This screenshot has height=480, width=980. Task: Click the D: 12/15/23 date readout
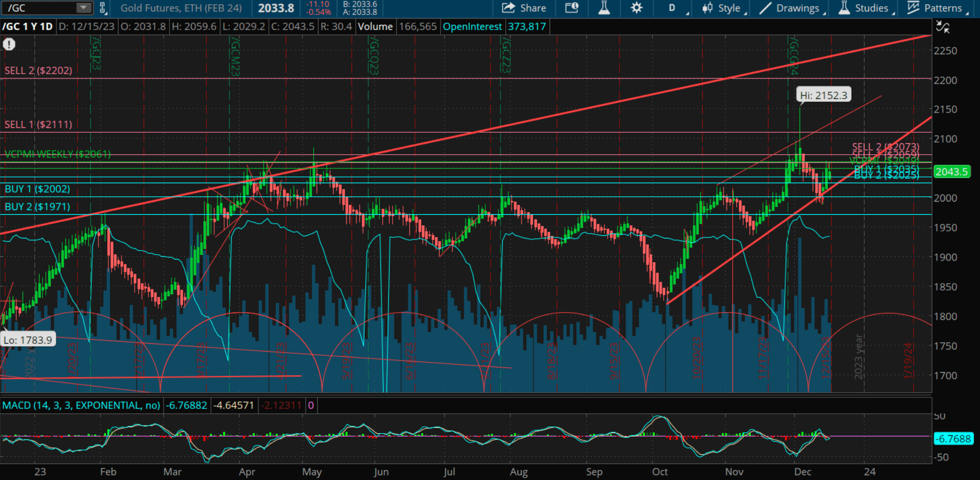(86, 26)
